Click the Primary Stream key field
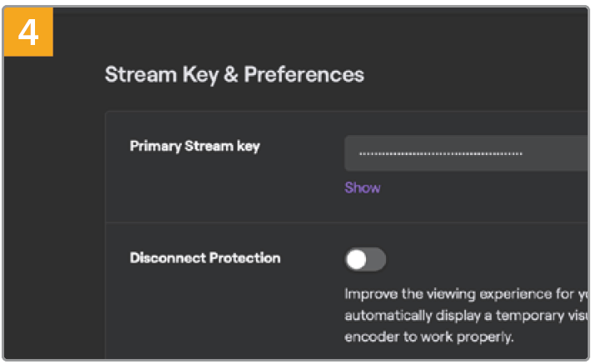The width and height of the screenshot is (591, 364). click(x=467, y=154)
